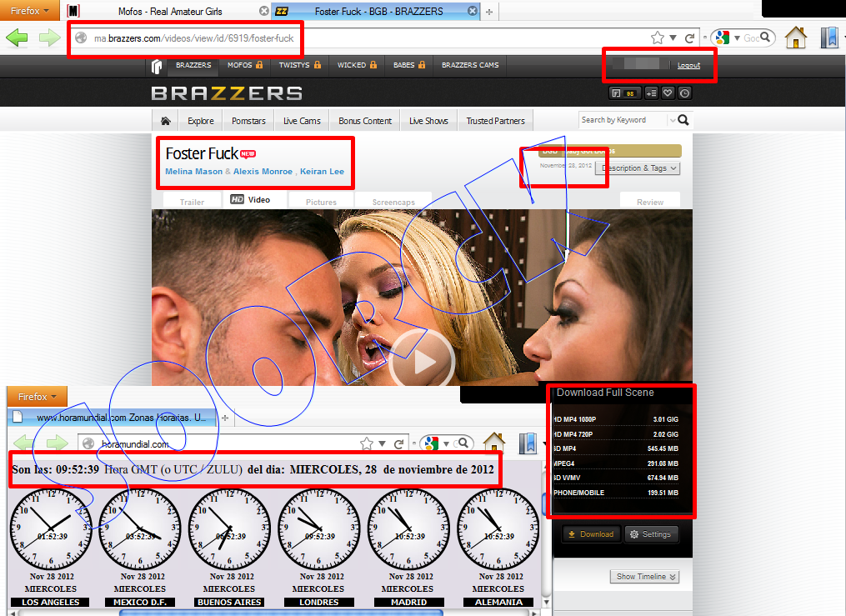Open the playlist icon showing 88
The width and height of the screenshot is (846, 616).
pos(623,93)
